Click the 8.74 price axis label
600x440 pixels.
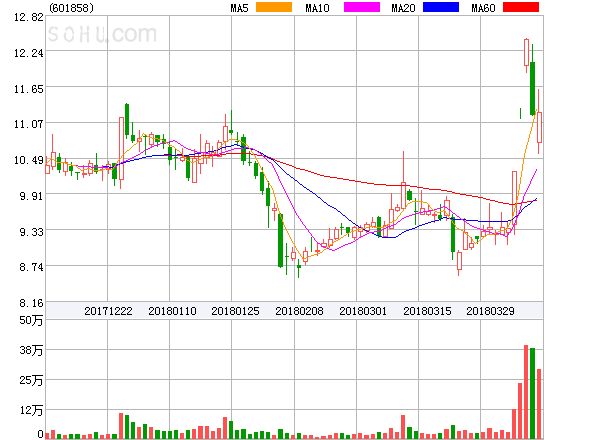coord(32,267)
